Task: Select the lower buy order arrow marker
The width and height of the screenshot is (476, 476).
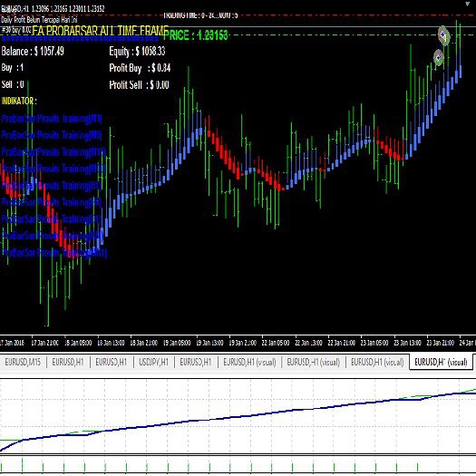Action: [x=438, y=58]
